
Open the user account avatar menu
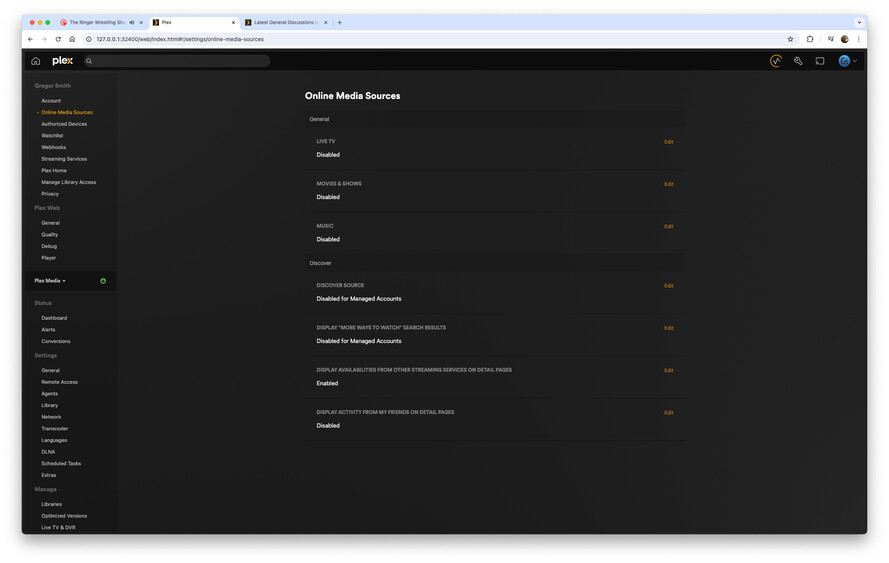coord(848,61)
